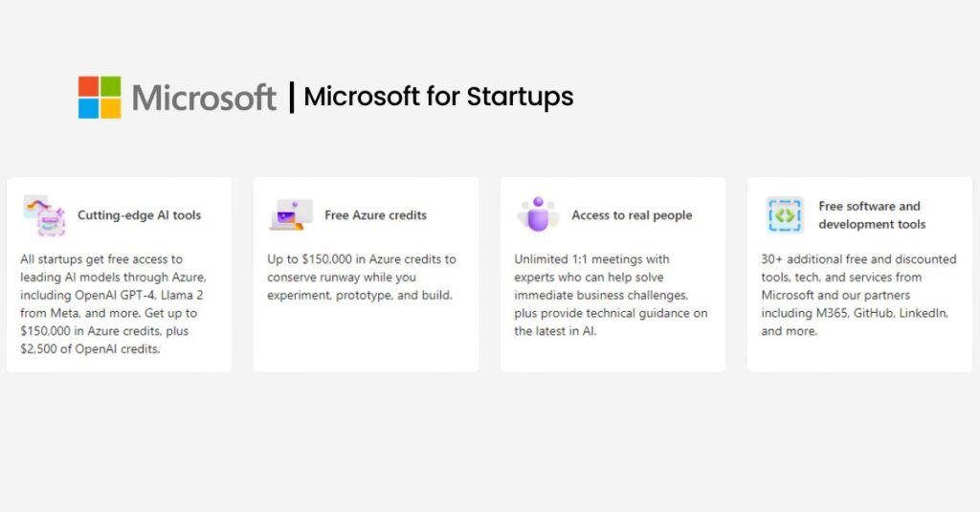Click the paragraph mentioning OpenAI GPT-4
The width and height of the screenshot is (980, 512).
(x=113, y=303)
